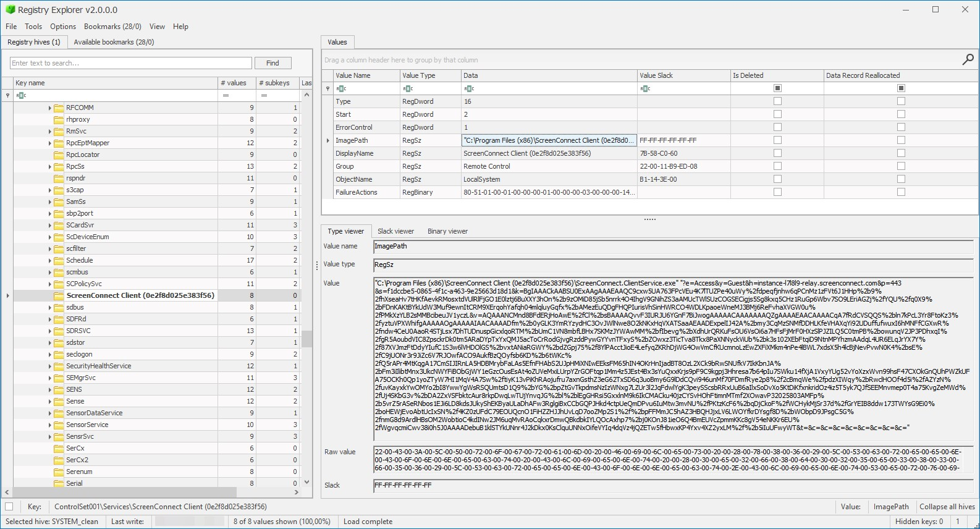
Task: Check the box beside Key in status bar
Action: (x=9, y=507)
